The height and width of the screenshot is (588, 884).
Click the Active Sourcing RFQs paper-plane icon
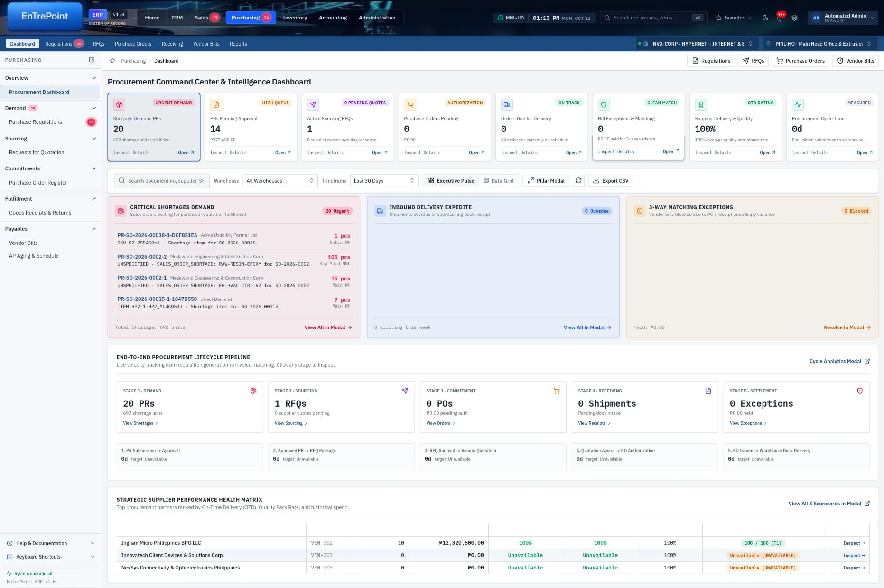coord(313,104)
